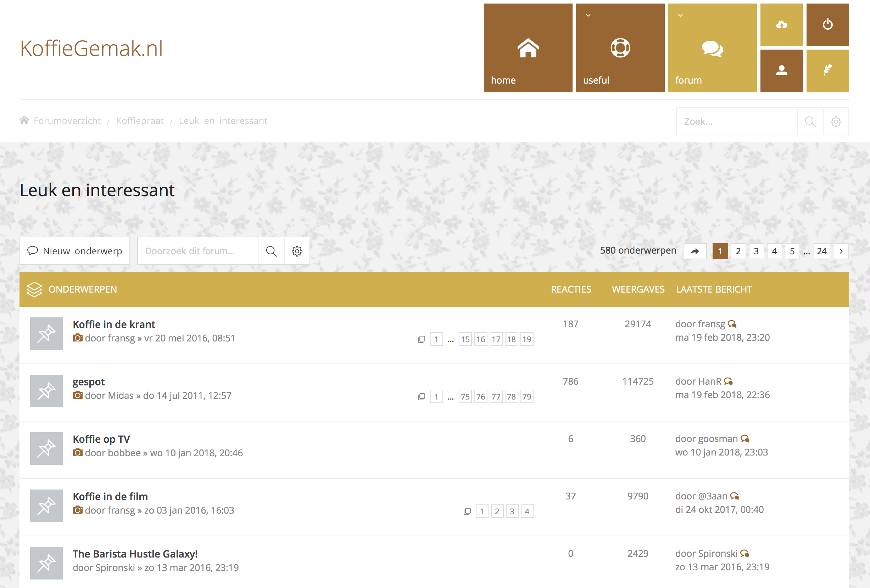Go to pagination page 24
This screenshot has height=588, width=870.
(821, 251)
